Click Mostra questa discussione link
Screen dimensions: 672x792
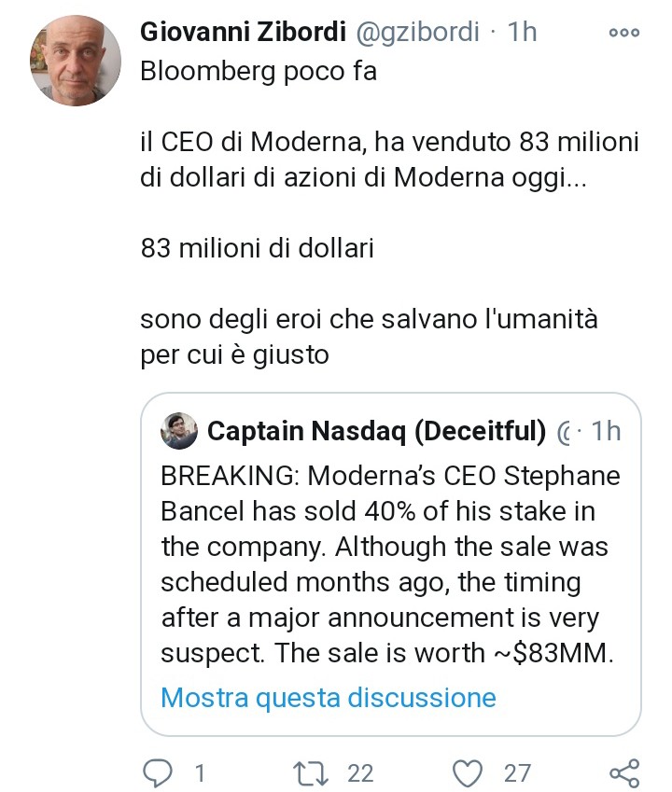[328, 697]
